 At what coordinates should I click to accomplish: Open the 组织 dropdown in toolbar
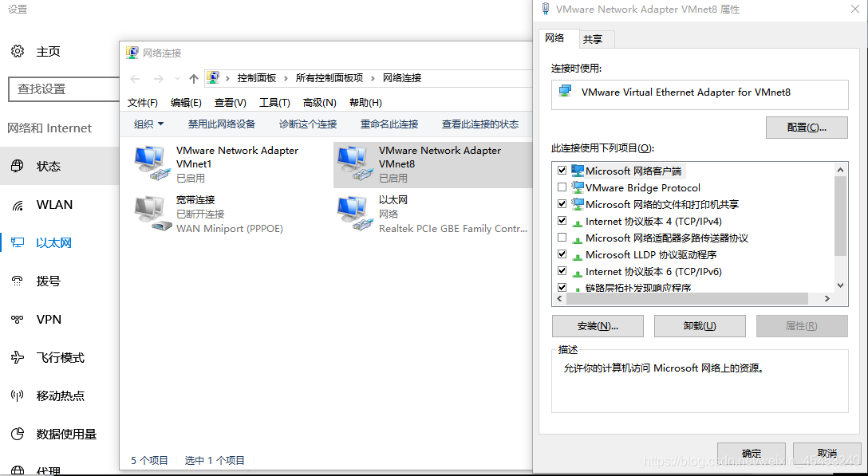(149, 124)
